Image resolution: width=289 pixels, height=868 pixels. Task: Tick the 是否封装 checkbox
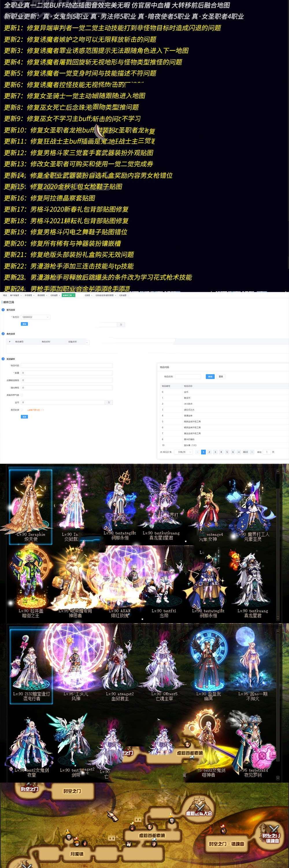tap(22, 410)
